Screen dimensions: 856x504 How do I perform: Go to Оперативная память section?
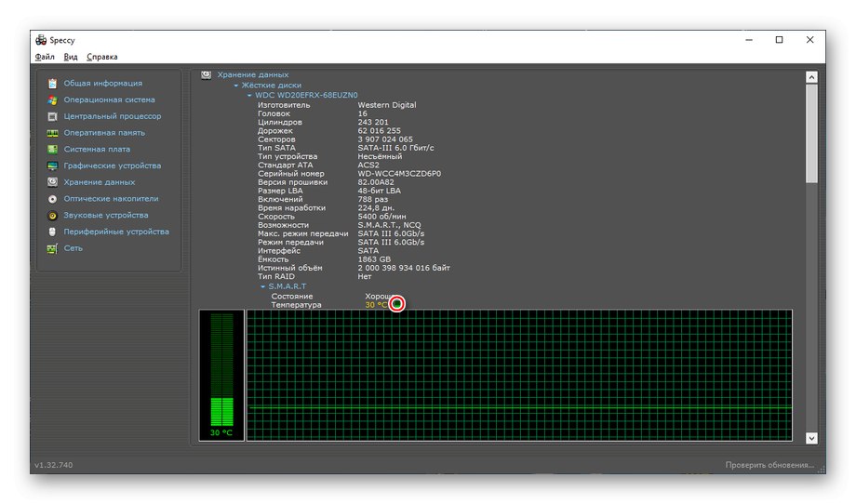[104, 133]
